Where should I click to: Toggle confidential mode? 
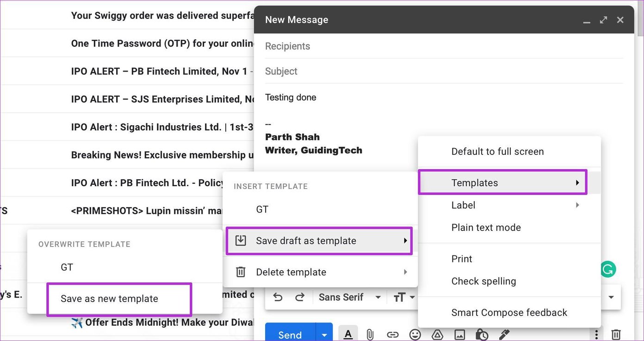(x=482, y=334)
